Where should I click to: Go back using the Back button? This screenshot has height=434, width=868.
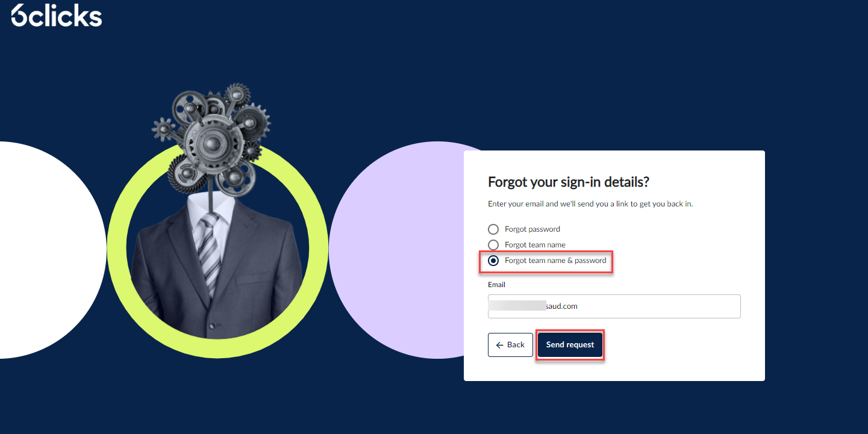[510, 345]
